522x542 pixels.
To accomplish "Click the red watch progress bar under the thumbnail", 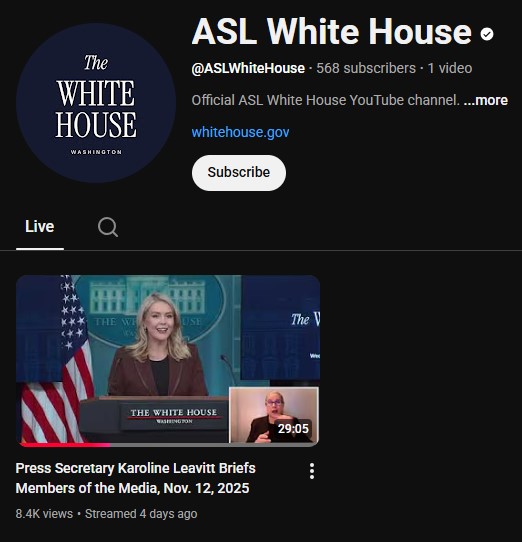I will pyautogui.click(x=65, y=445).
